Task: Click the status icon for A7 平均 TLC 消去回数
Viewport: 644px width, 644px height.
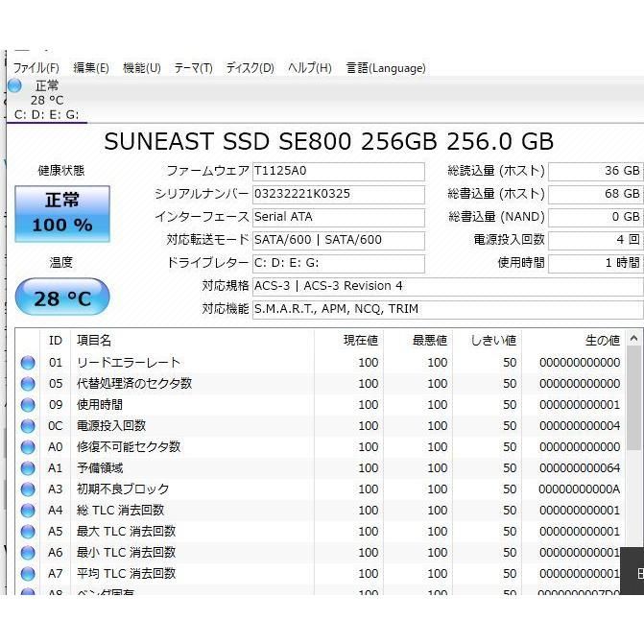Action: 28,574
